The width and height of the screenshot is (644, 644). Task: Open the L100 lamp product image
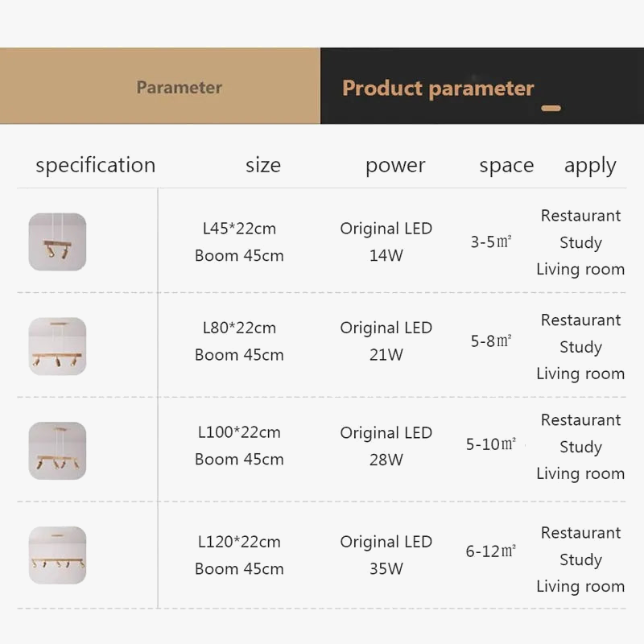pyautogui.click(x=57, y=450)
